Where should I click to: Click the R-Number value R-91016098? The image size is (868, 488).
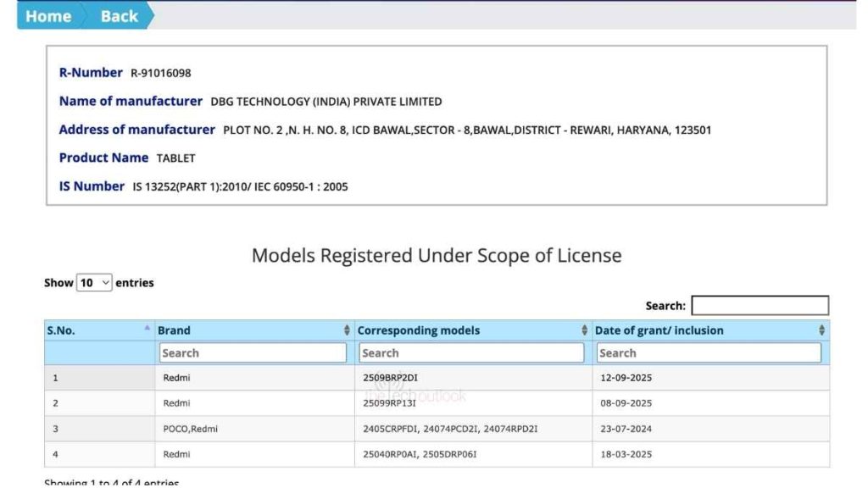161,74
